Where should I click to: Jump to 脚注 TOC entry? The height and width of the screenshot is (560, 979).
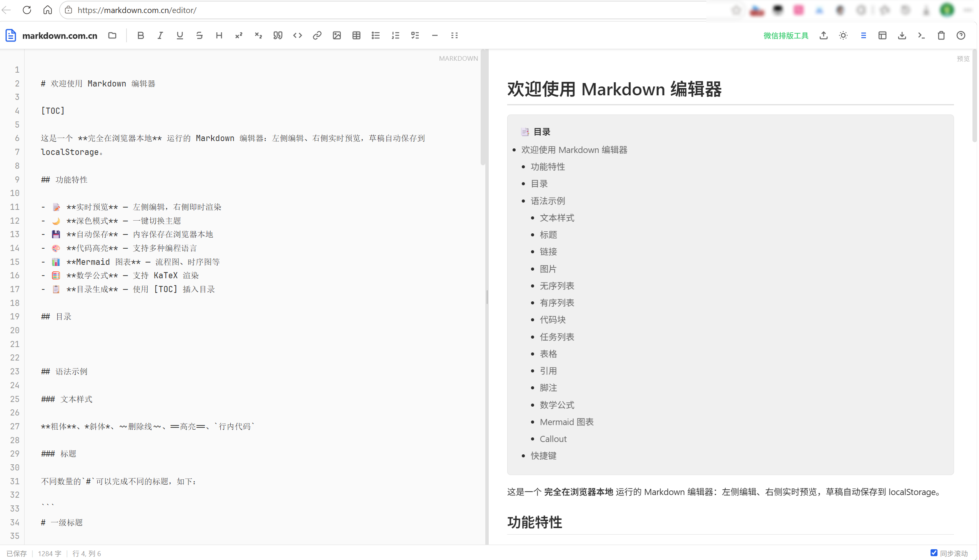pos(549,388)
